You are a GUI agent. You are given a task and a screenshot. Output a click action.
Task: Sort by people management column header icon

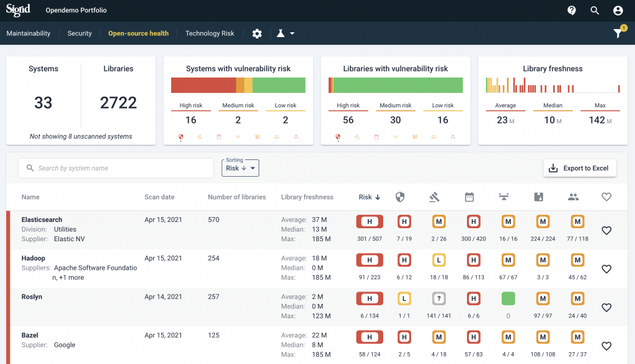573,197
